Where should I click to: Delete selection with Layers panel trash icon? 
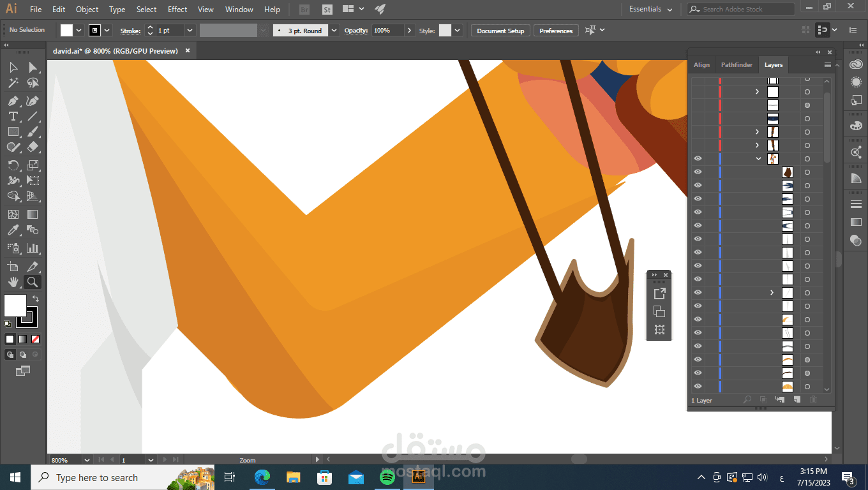[813, 399]
